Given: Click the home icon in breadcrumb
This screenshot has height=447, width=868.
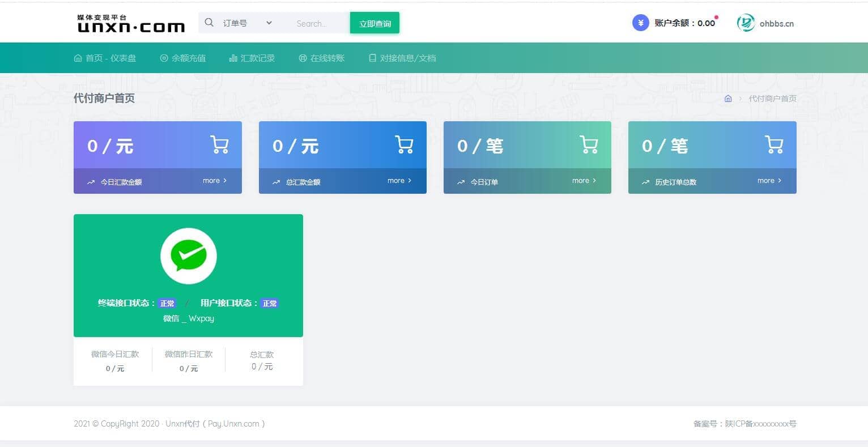Looking at the screenshot, I should pos(728,99).
